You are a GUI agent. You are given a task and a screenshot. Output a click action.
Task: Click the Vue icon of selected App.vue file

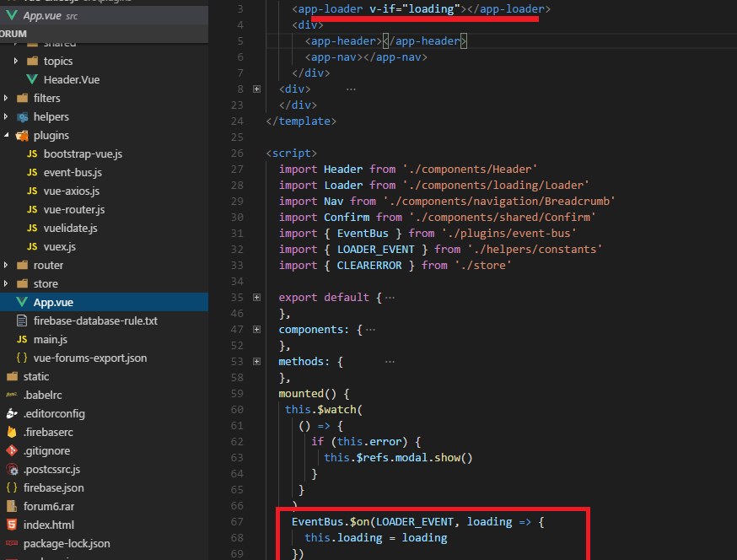point(22,302)
